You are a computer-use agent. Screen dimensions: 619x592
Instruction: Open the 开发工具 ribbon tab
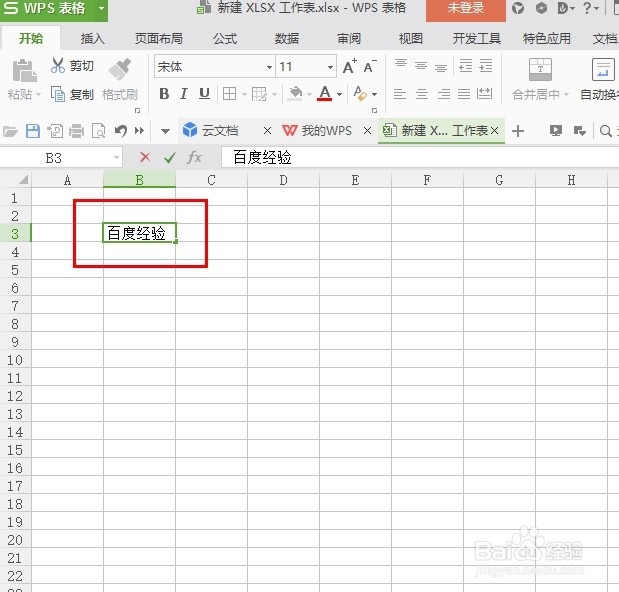476,38
